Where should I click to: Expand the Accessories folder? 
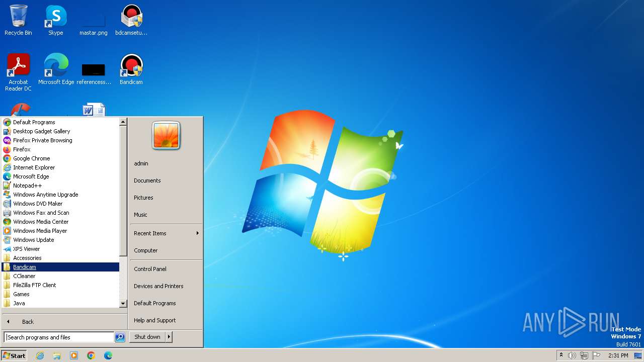pyautogui.click(x=60, y=258)
